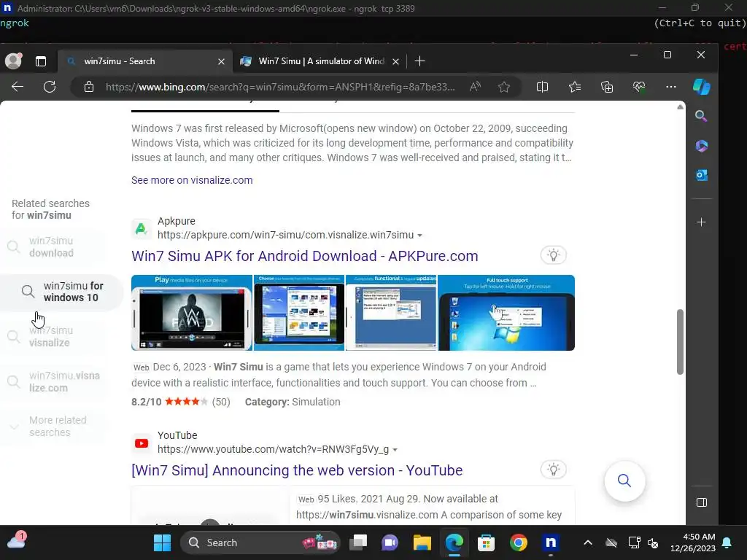Open Task View on the taskbar

358,542
